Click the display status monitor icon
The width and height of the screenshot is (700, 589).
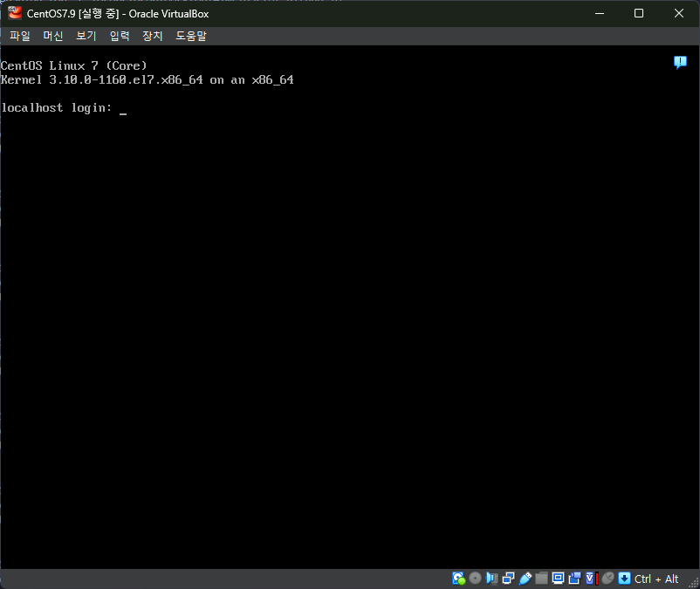pyautogui.click(x=558, y=579)
